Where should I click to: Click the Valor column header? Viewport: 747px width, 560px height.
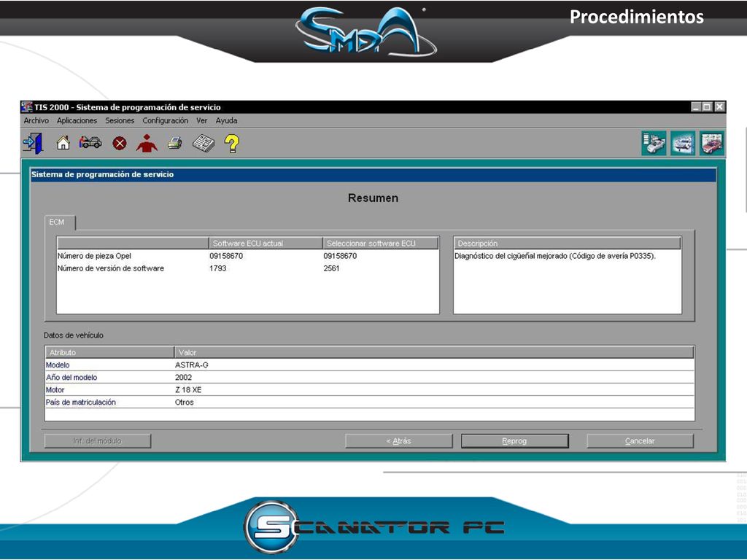pos(434,352)
